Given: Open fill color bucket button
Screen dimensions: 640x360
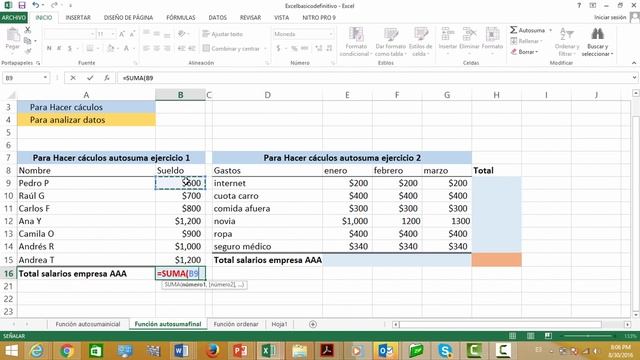Looking at the screenshot, I should coord(111,49).
